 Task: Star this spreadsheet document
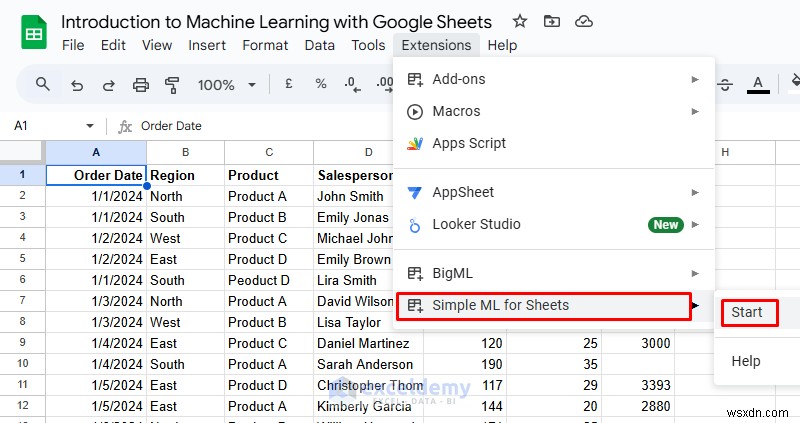click(519, 21)
